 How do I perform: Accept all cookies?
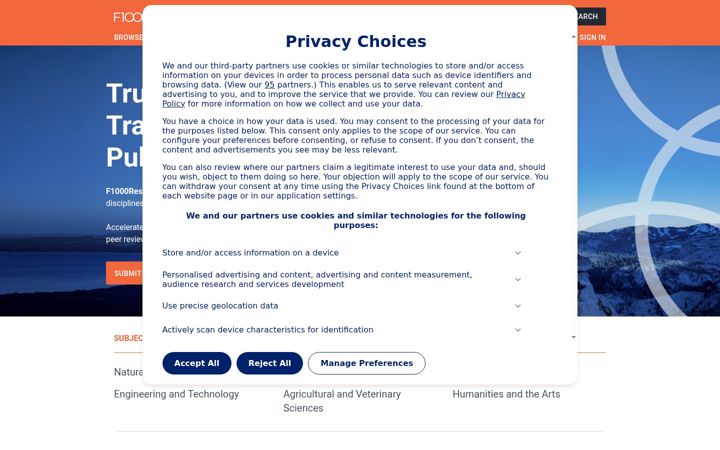pyautogui.click(x=197, y=363)
